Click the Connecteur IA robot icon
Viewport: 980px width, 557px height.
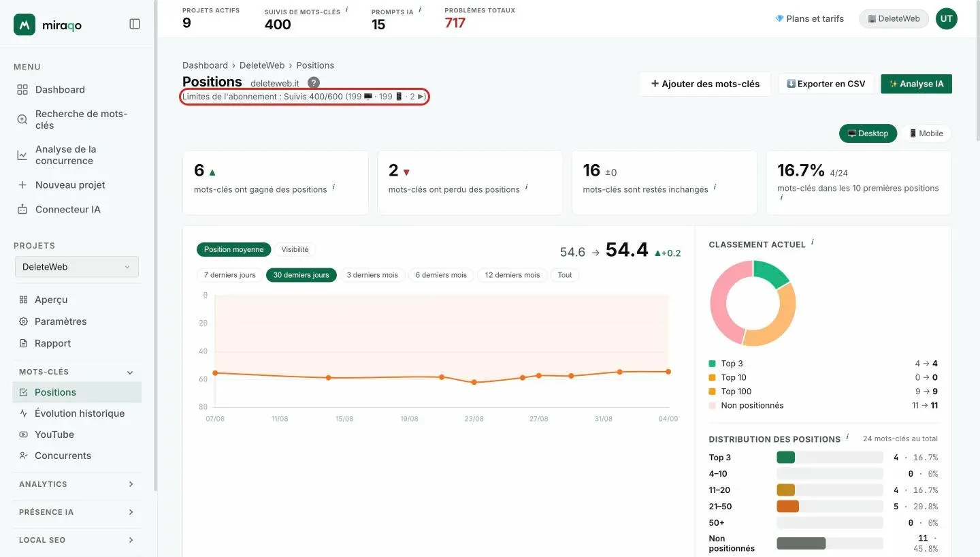(22, 210)
